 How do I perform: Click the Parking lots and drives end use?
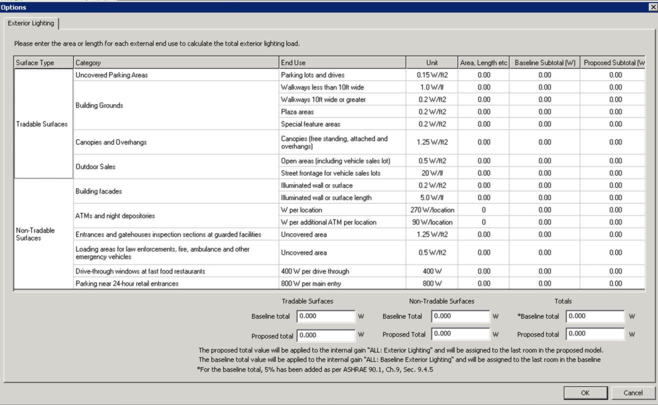click(342, 75)
